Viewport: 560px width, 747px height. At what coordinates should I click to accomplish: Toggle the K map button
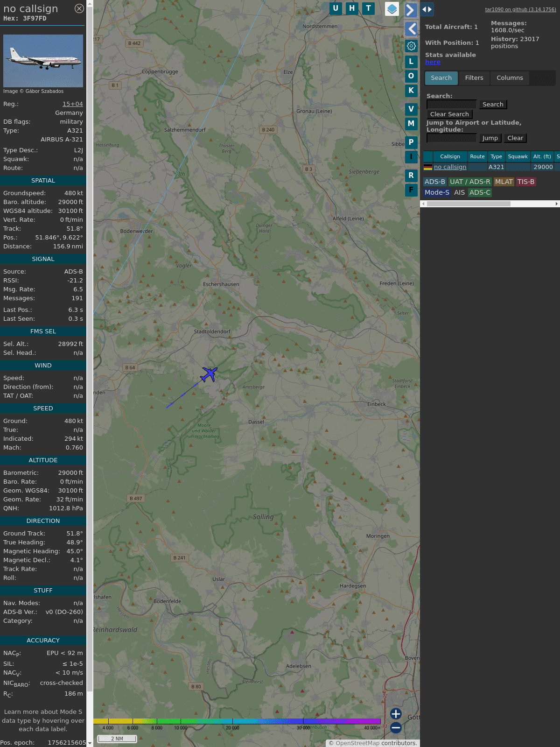[411, 90]
